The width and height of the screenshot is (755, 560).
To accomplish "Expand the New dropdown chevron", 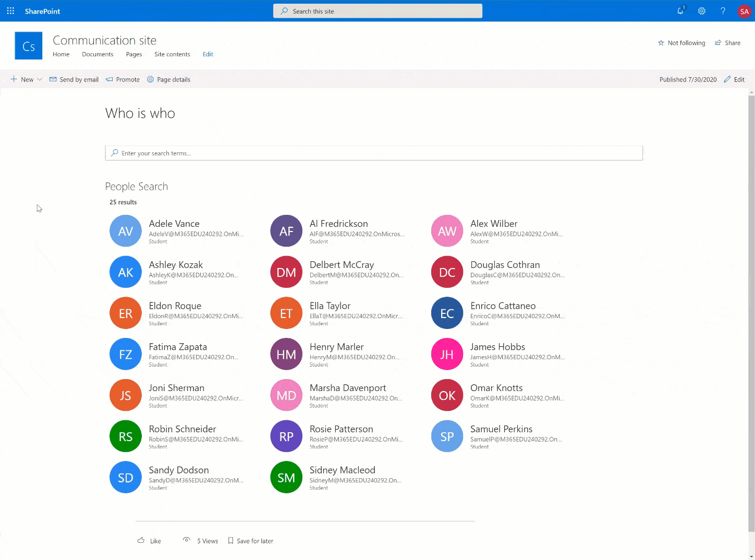I will (x=40, y=79).
